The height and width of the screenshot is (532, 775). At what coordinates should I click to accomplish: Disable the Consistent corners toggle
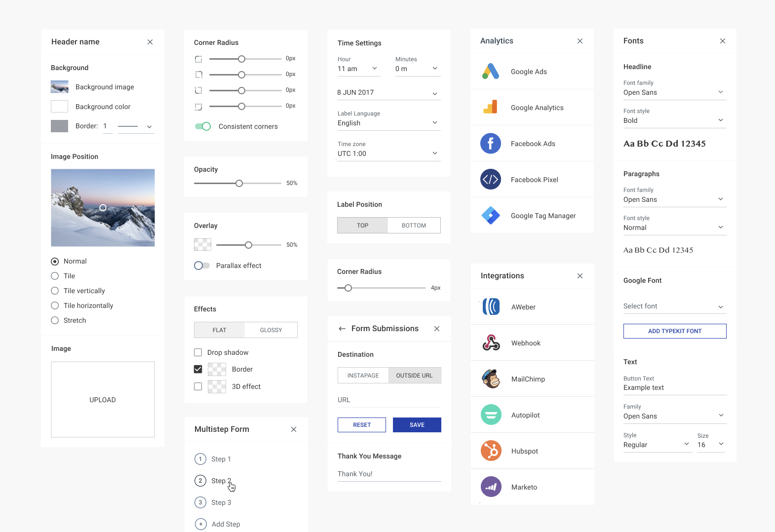pos(203,126)
